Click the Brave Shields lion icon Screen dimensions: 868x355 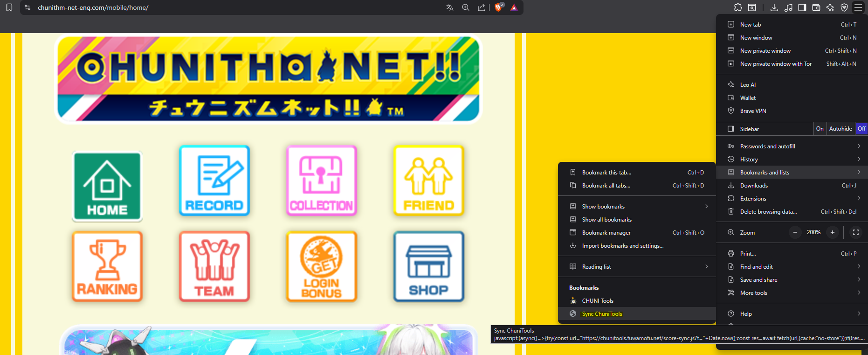pyautogui.click(x=498, y=7)
